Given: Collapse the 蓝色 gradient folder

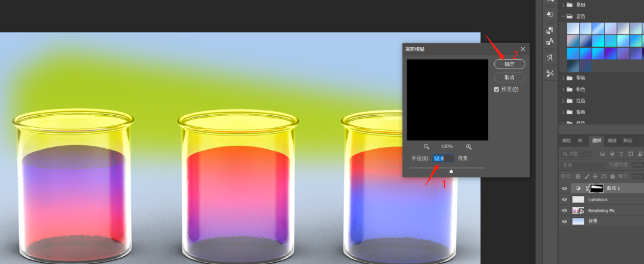Looking at the screenshot, I should coord(563,17).
